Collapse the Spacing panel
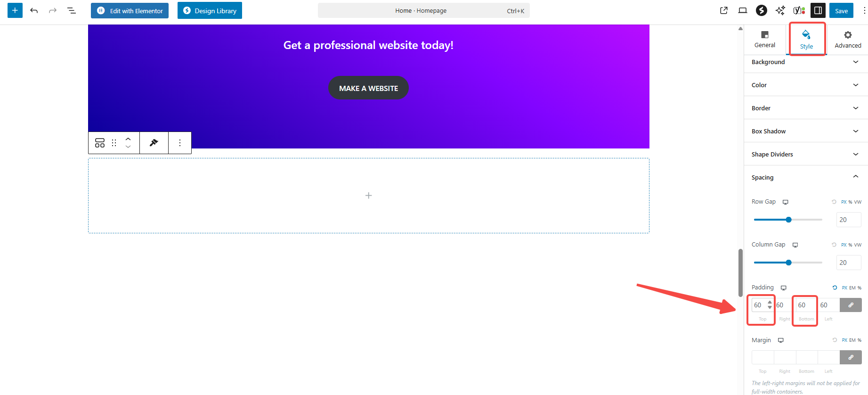This screenshot has width=868, height=395. pyautogui.click(x=806, y=177)
